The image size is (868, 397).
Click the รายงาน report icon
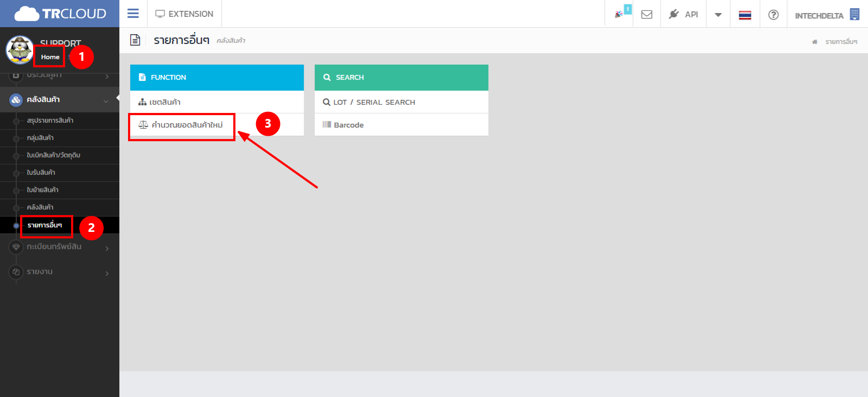click(x=16, y=272)
